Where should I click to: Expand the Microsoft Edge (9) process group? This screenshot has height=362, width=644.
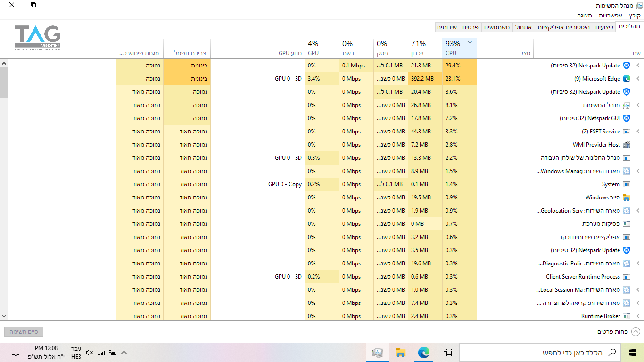click(x=638, y=79)
